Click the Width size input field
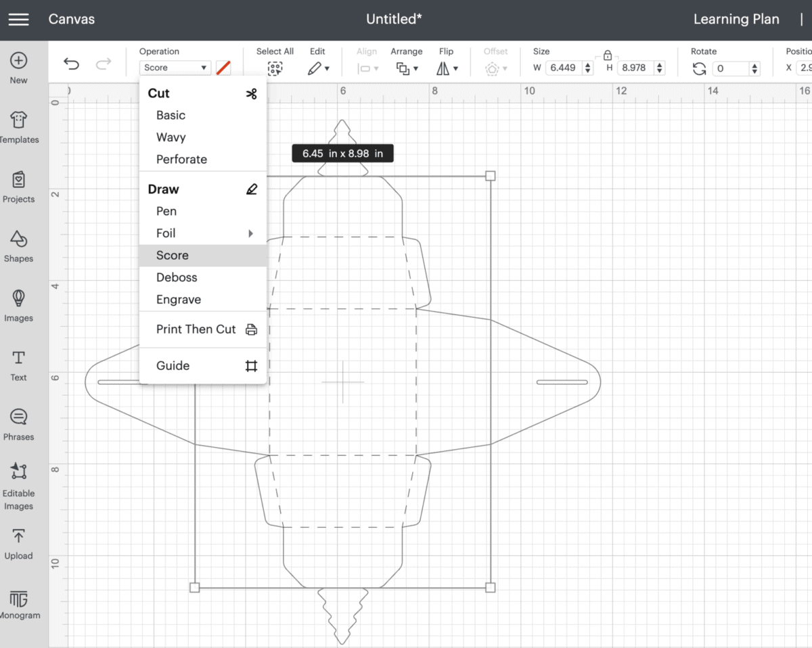This screenshot has height=648, width=812. point(564,68)
